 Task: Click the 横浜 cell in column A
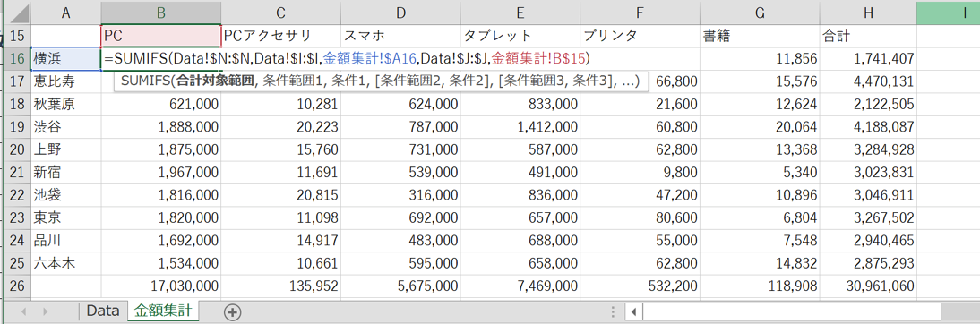(x=66, y=59)
